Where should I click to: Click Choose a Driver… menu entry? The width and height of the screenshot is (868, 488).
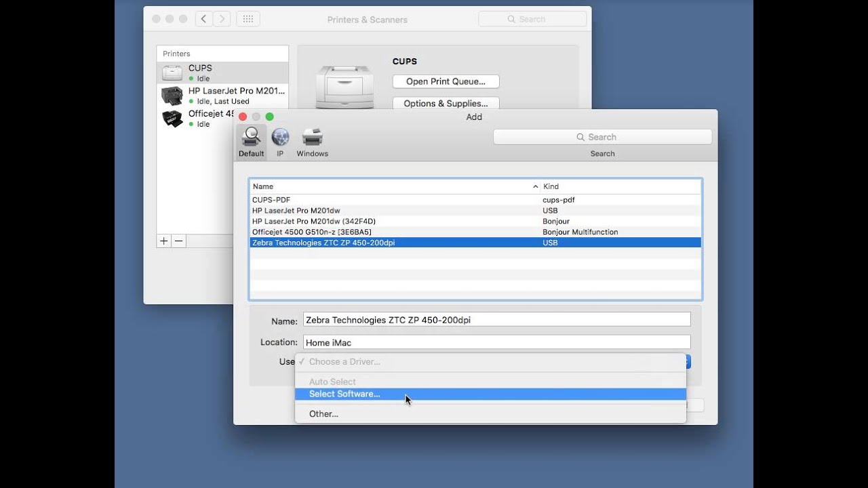point(490,362)
